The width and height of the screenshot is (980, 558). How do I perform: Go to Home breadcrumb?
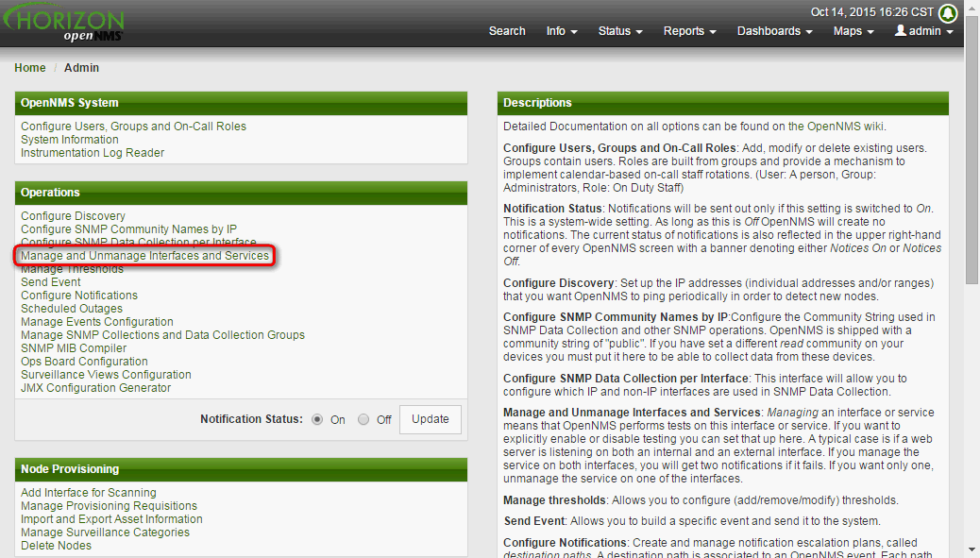click(30, 67)
